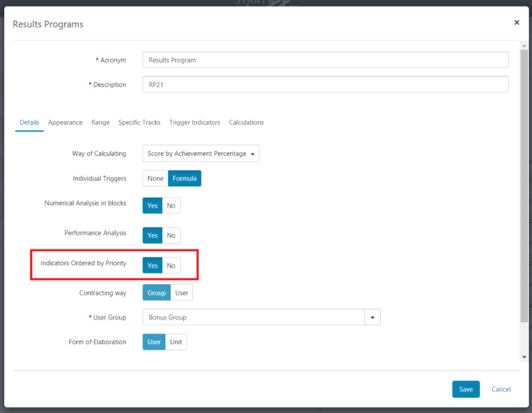Screen dimensions: 532x413
Task: Set Form of Elaboration to Unit
Action: coord(176,342)
